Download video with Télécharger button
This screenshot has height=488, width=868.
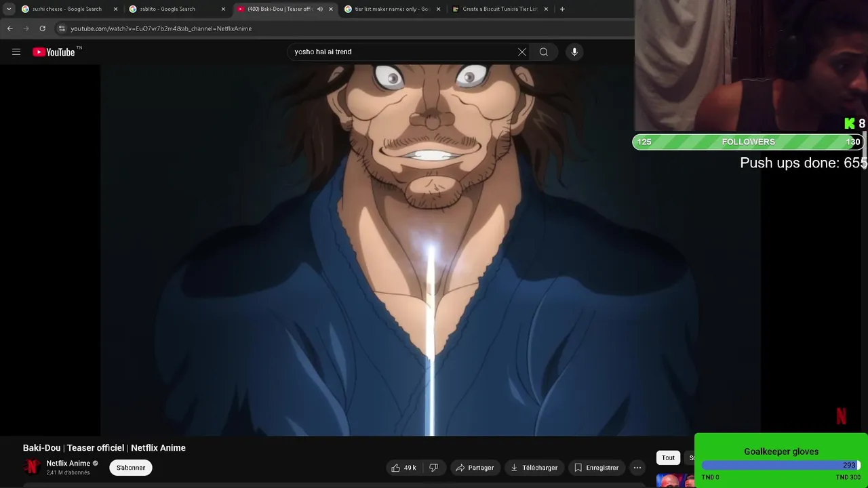tap(534, 468)
